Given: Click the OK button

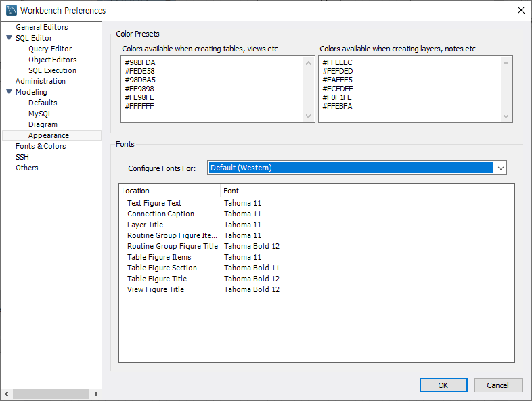Looking at the screenshot, I should [x=443, y=385].
